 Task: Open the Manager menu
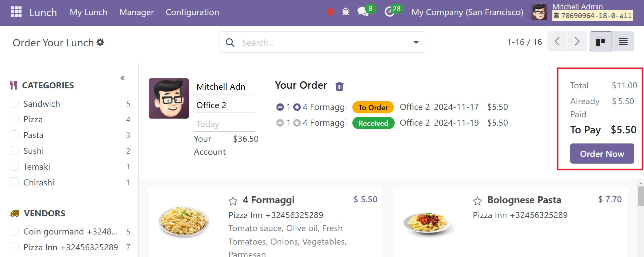pyautogui.click(x=137, y=12)
